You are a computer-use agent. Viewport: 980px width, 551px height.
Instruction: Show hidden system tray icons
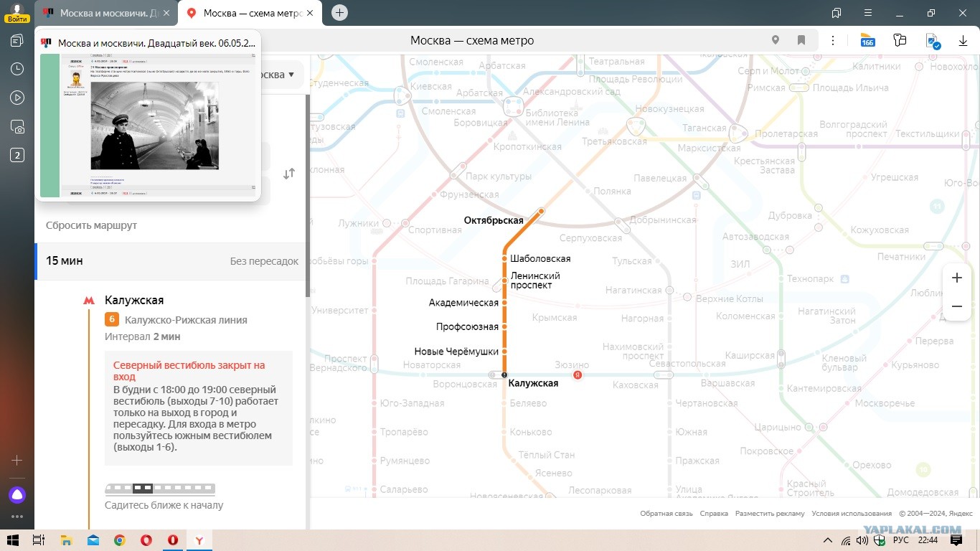click(x=828, y=540)
